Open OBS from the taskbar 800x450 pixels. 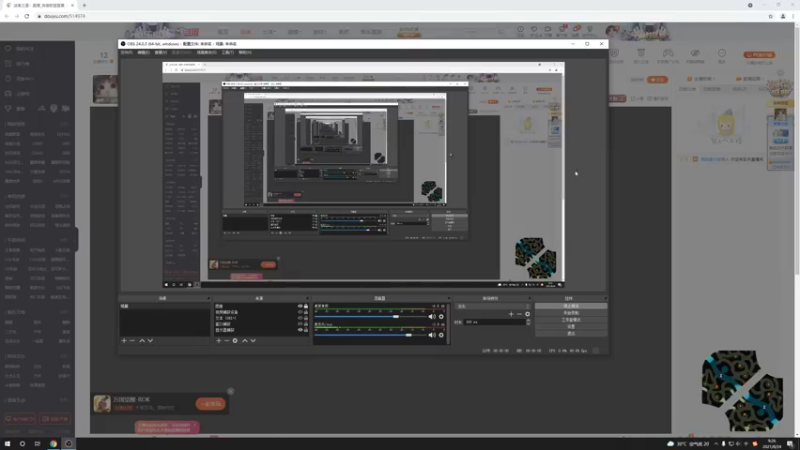68,443
